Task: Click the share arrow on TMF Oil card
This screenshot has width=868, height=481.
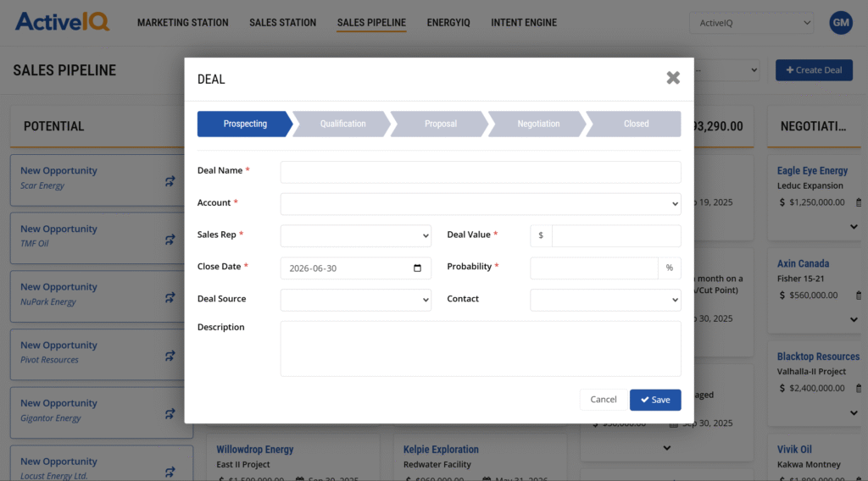Action: click(x=170, y=240)
